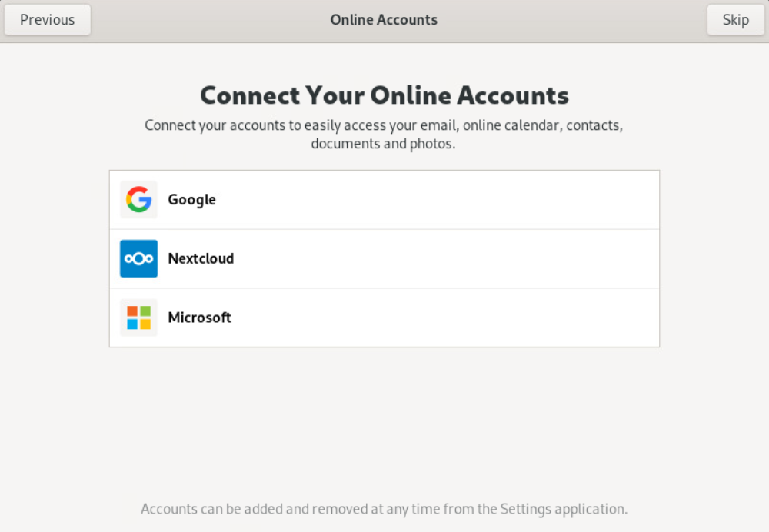Click the Nextcloud logo icon
This screenshot has width=769, height=532.
click(138, 259)
